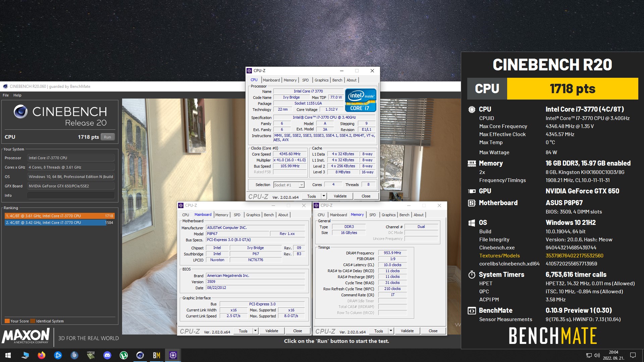
Task: Click the System Timers clock icon
Action: click(x=472, y=275)
